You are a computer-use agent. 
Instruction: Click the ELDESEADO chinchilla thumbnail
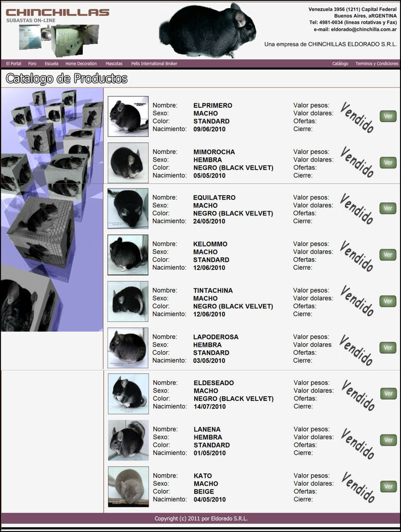(128, 394)
